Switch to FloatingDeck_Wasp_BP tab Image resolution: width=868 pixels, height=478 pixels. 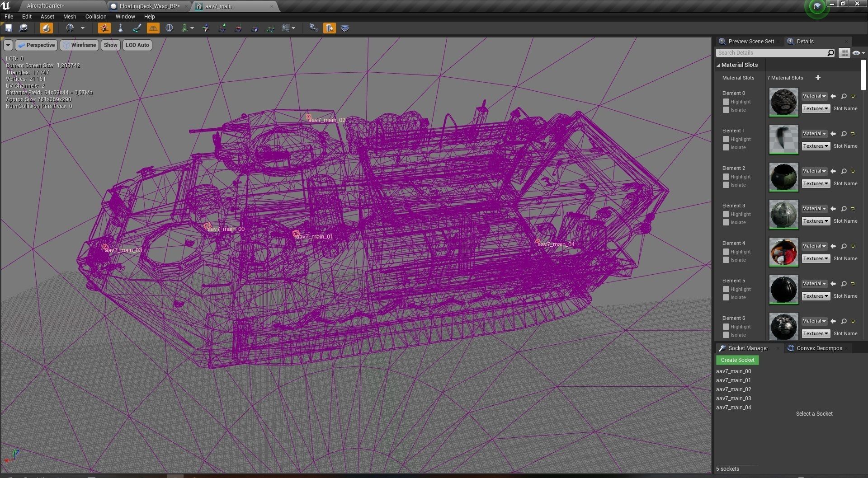coord(149,6)
